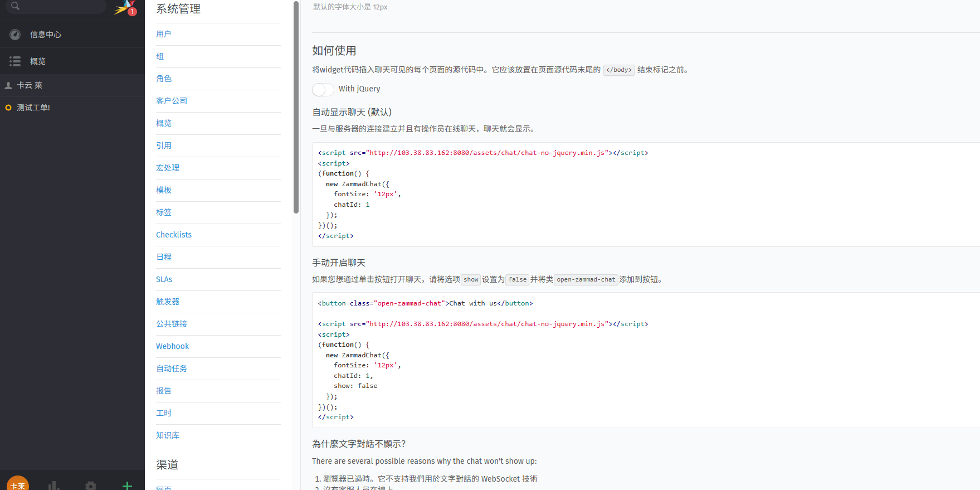This screenshot has width=980, height=490.
Task: Open the 引用 admin page
Action: pos(164,145)
